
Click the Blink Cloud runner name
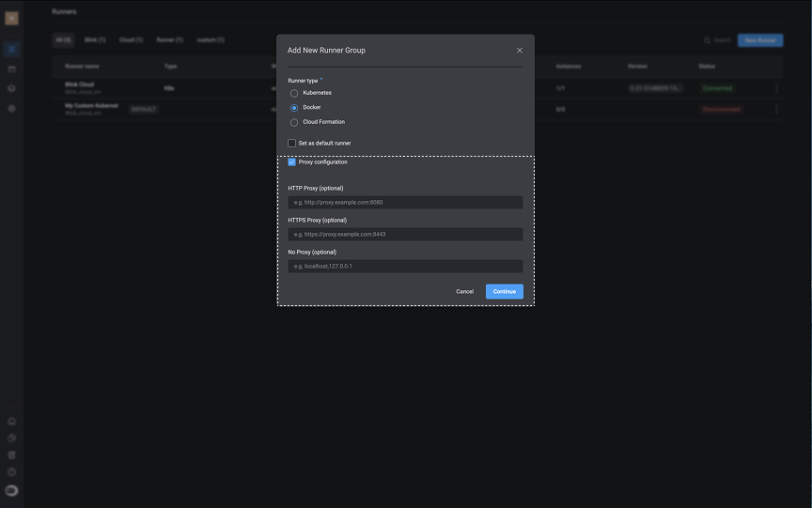(79, 85)
